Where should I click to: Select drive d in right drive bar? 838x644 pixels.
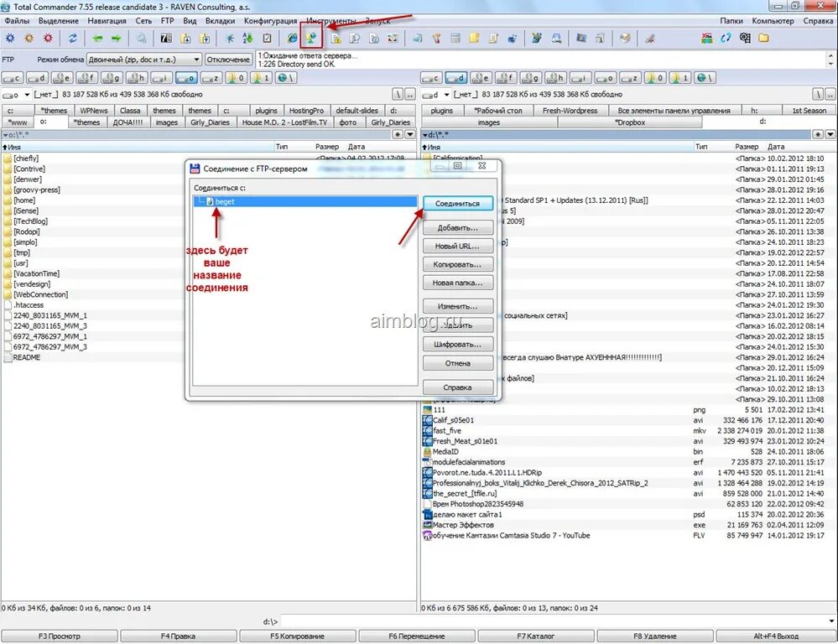455,78
